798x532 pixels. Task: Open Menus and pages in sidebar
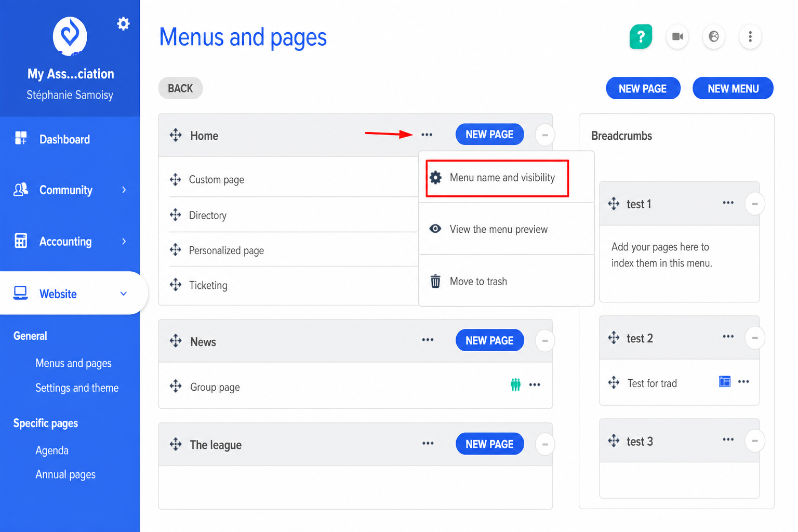click(x=73, y=363)
